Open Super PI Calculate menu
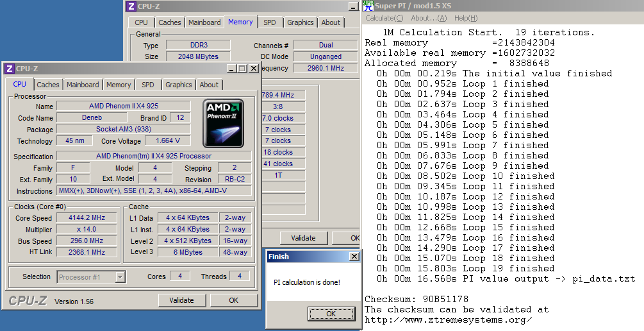Image resolution: width=644 pixels, height=331 pixels. [384, 18]
